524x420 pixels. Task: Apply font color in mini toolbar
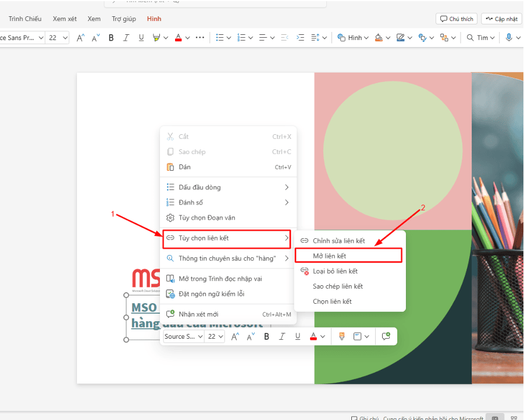pos(313,336)
